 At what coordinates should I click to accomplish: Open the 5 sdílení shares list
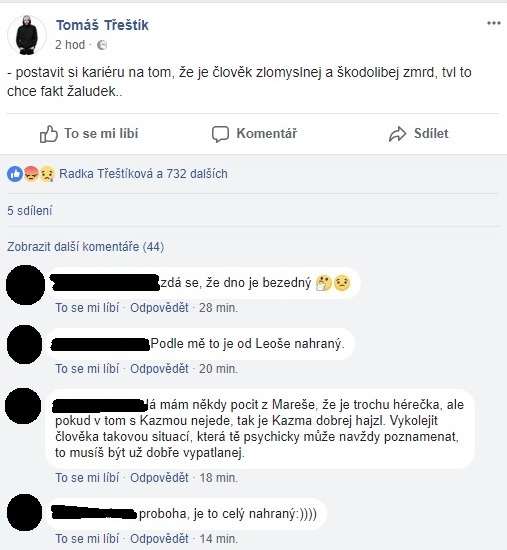pos(29,211)
